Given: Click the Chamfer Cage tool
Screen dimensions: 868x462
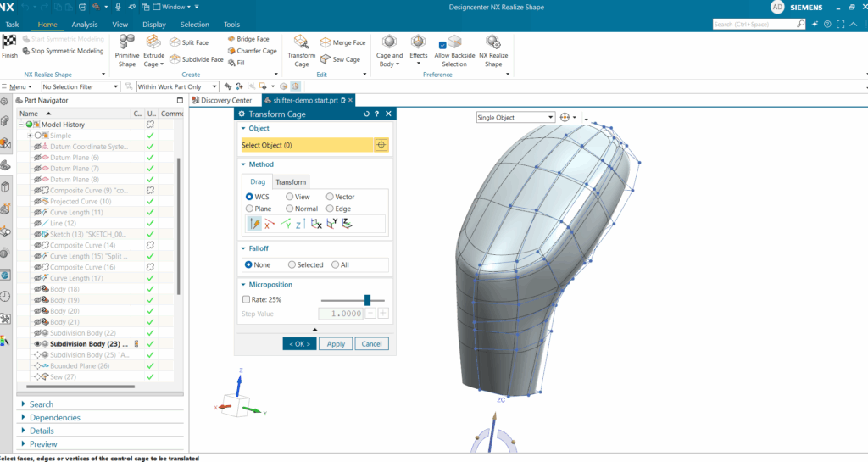Looking at the screenshot, I should pos(251,51).
